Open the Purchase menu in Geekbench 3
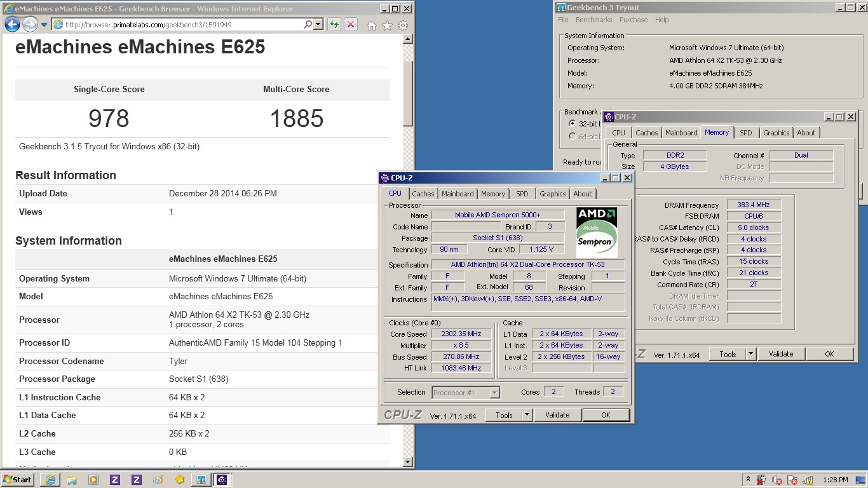868x488 pixels. (634, 20)
